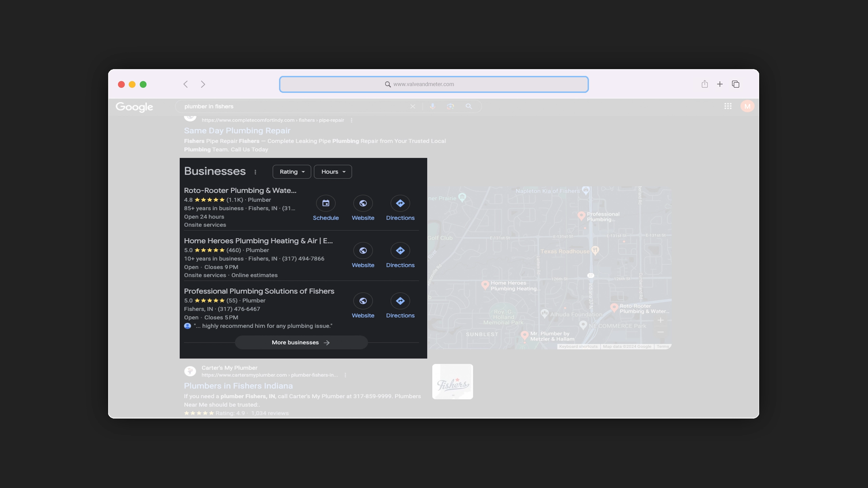Open options menu for completecomfortindy result
Viewport: 868px width, 488px height.
point(352,120)
